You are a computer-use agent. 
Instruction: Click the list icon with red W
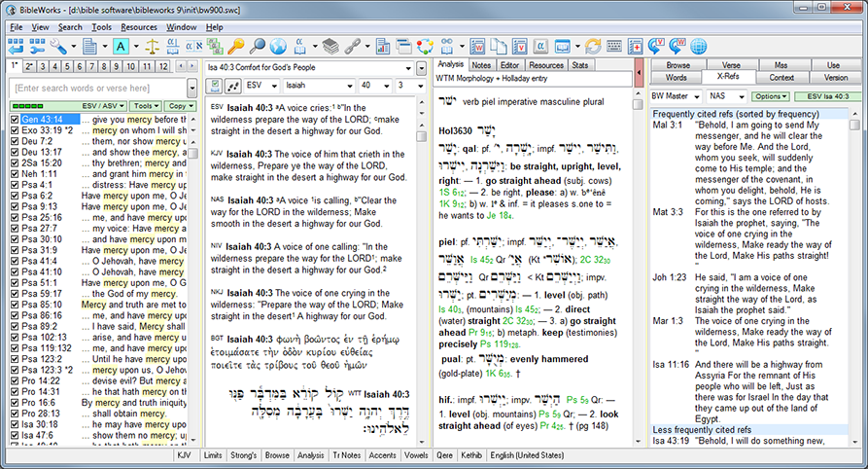point(477,46)
